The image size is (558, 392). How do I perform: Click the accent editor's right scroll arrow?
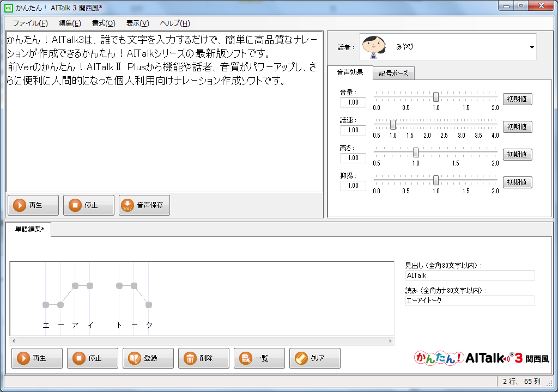pos(391,341)
